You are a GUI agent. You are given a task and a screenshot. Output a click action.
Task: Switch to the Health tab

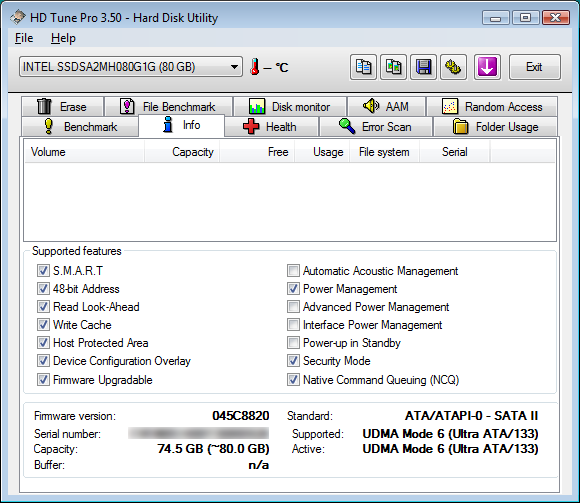pos(272,126)
